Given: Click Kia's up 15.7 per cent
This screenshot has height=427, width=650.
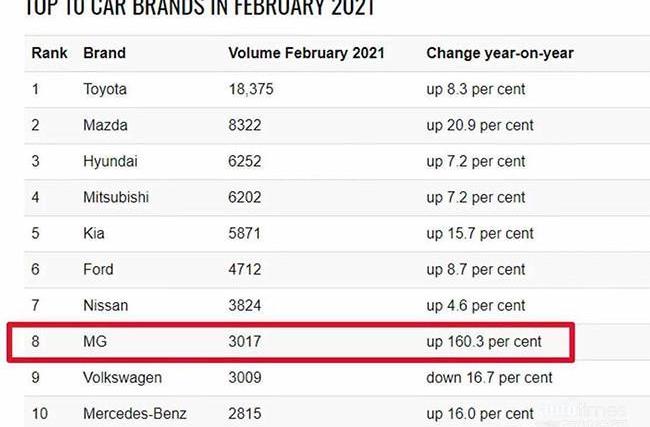Looking at the screenshot, I should 480,233.
